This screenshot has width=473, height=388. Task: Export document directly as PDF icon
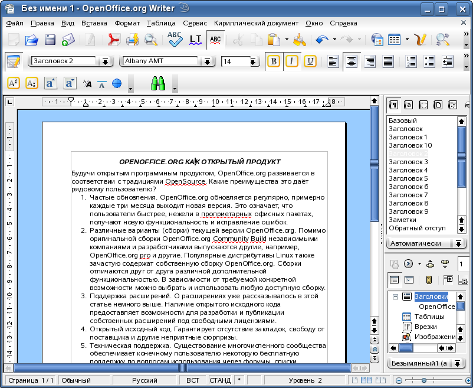[x=114, y=40]
